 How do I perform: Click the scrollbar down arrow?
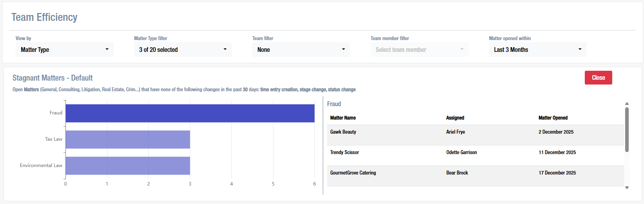pos(627,187)
